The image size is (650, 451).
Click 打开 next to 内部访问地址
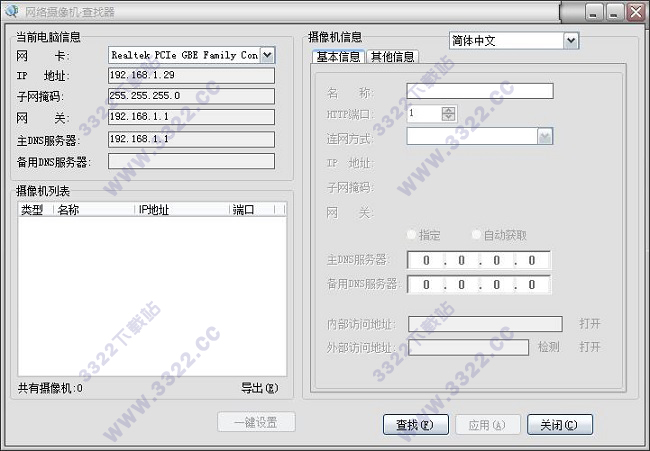(x=589, y=323)
